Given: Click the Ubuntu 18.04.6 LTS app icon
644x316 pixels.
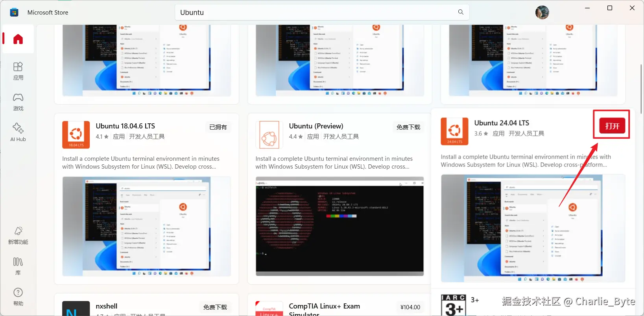Looking at the screenshot, I should (x=76, y=135).
